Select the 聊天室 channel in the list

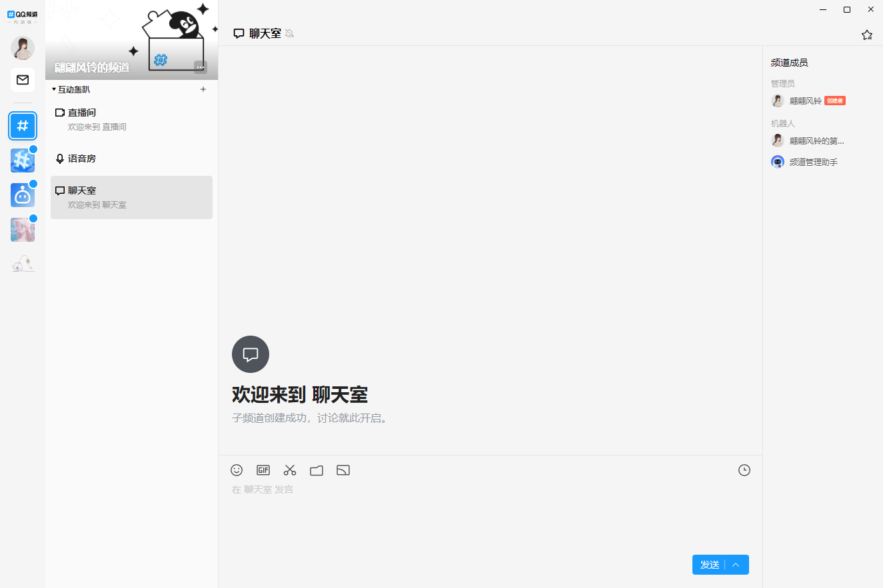[131, 197]
